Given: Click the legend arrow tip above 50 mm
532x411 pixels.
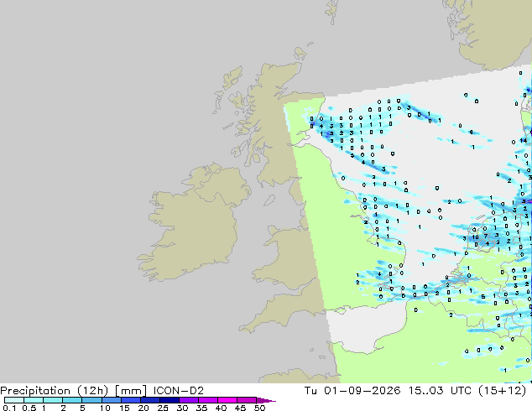Looking at the screenshot, I should [266, 400].
